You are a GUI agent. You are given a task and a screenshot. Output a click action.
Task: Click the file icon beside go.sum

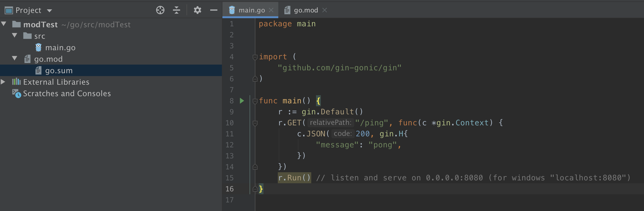[x=38, y=70]
